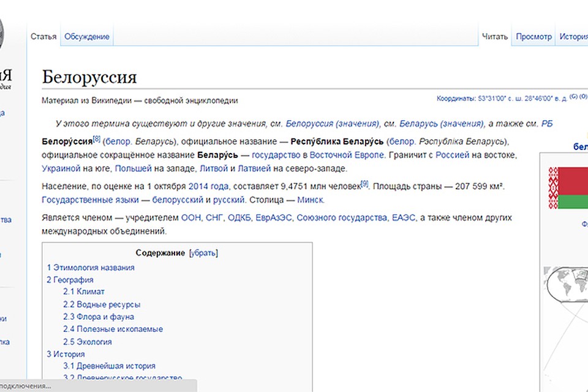
Task: Open the ООН link
Action: 191,217
